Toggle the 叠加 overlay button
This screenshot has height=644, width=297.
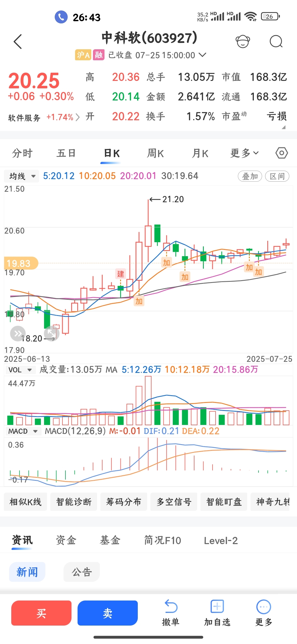tap(250, 176)
